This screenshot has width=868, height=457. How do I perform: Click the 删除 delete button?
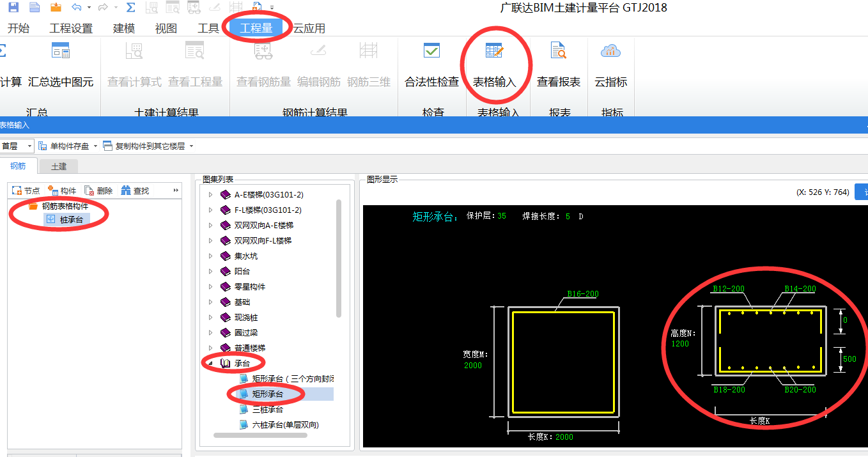click(98, 190)
